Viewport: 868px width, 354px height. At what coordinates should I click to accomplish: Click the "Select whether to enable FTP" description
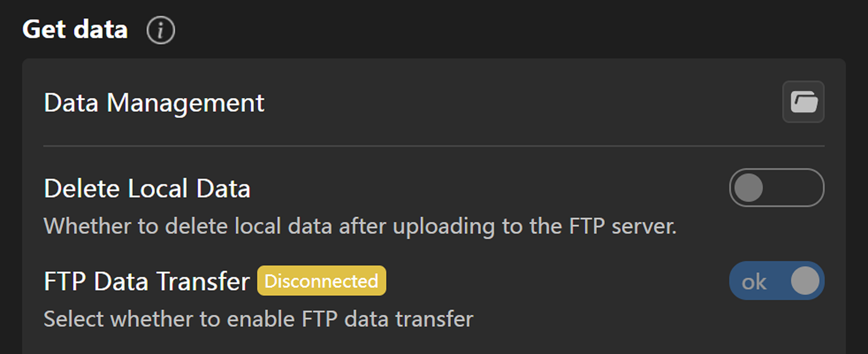(258, 319)
